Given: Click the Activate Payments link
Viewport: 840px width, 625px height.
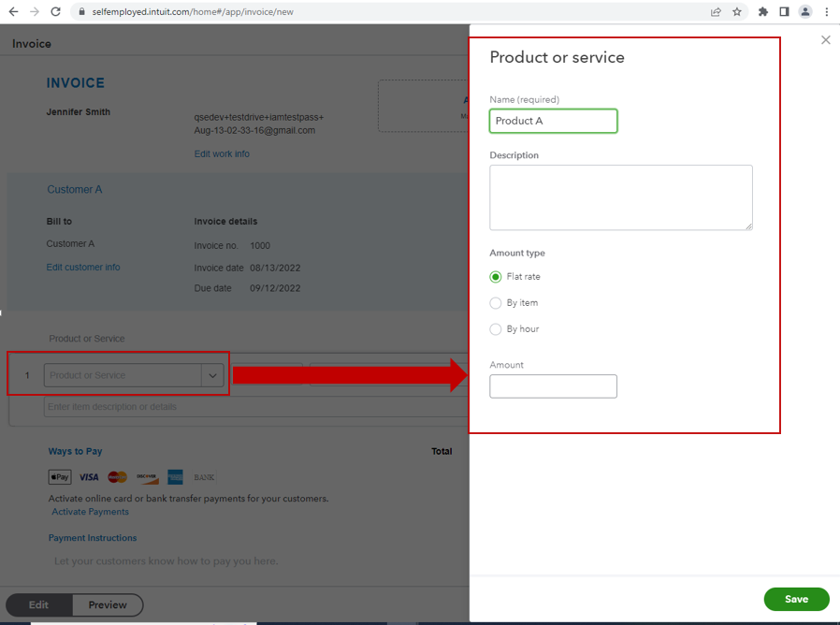Looking at the screenshot, I should point(90,512).
